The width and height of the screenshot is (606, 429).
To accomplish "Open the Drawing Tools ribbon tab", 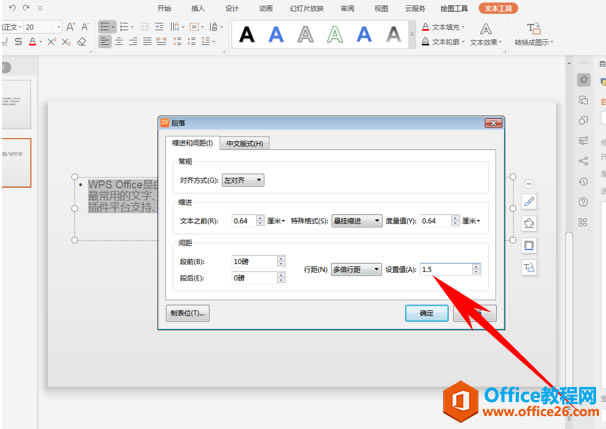I will tap(454, 8).
